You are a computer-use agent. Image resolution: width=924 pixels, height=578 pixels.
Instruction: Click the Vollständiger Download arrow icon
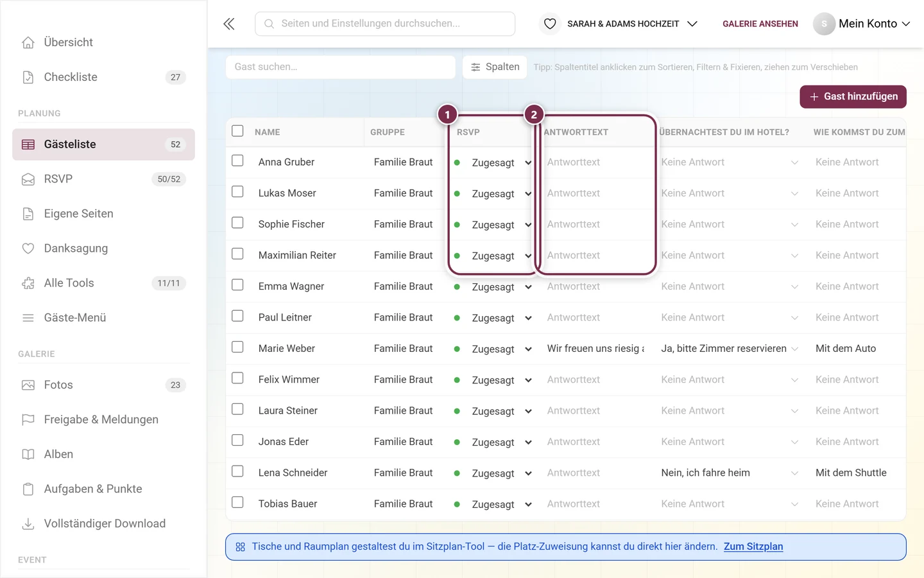pyautogui.click(x=28, y=524)
